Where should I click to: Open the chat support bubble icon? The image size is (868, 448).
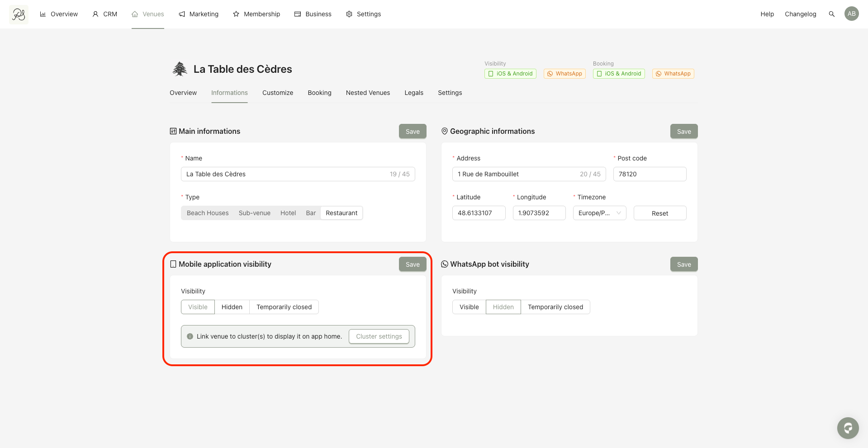[x=848, y=428]
